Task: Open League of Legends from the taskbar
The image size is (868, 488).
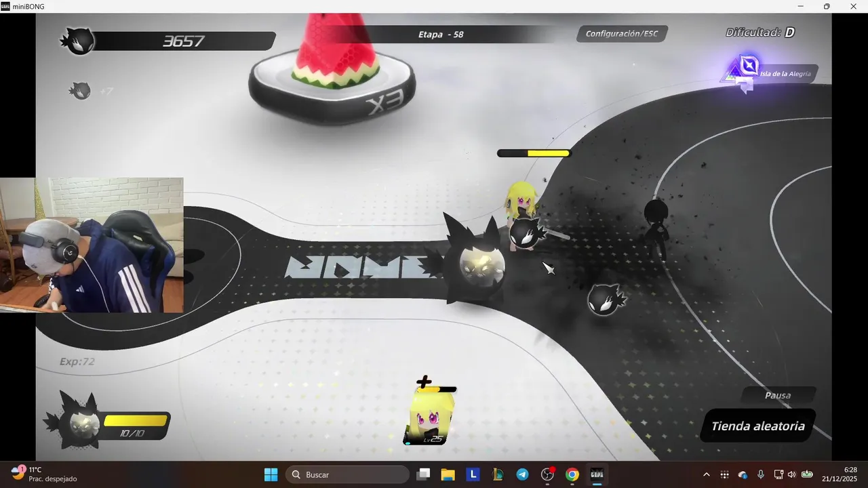Action: point(498,474)
